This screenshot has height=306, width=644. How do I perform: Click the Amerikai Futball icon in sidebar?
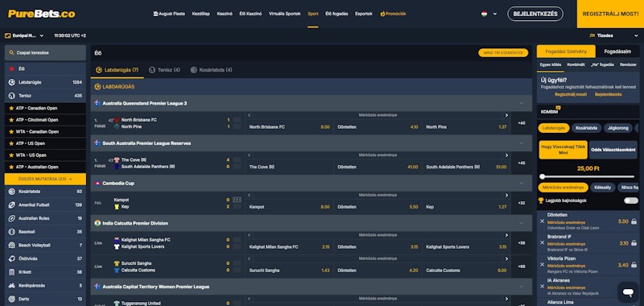[11, 205]
